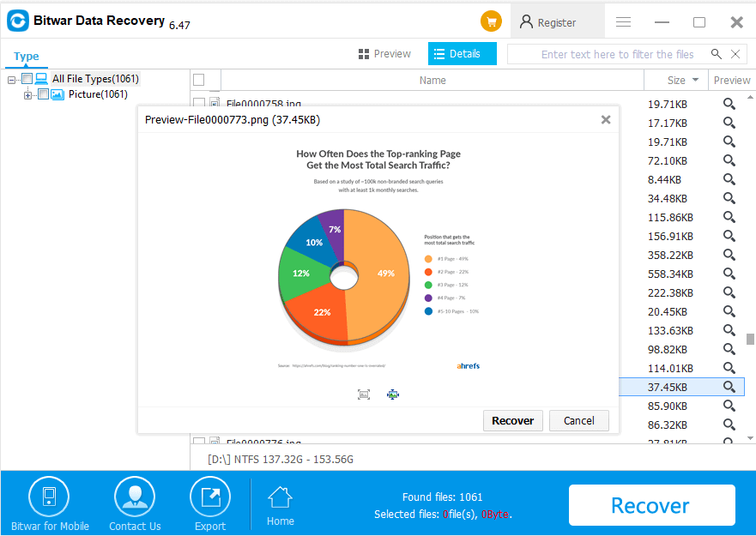Fit the previewed image to window
This screenshot has height=536, width=756.
pyautogui.click(x=364, y=394)
